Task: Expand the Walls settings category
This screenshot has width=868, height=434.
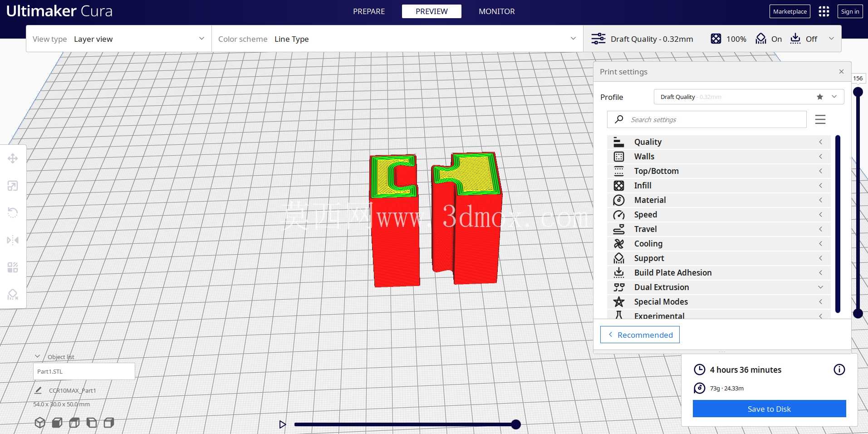Action: tap(719, 157)
